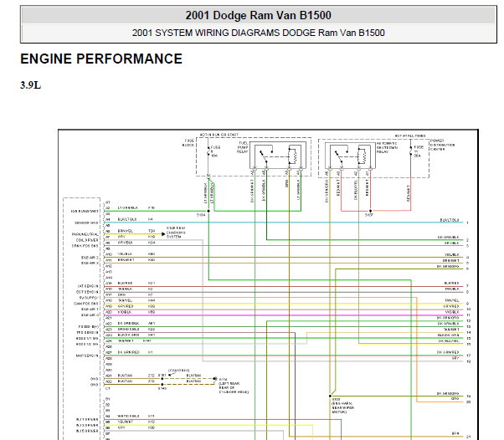
Task: Click the 'SENSOR GND' pin label
Action: (x=86, y=223)
